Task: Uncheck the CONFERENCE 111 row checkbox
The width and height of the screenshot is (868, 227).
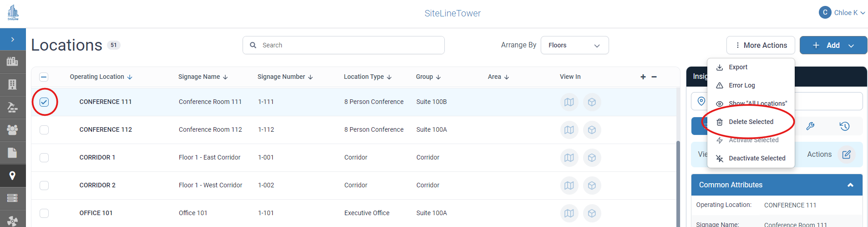Action: [44, 102]
